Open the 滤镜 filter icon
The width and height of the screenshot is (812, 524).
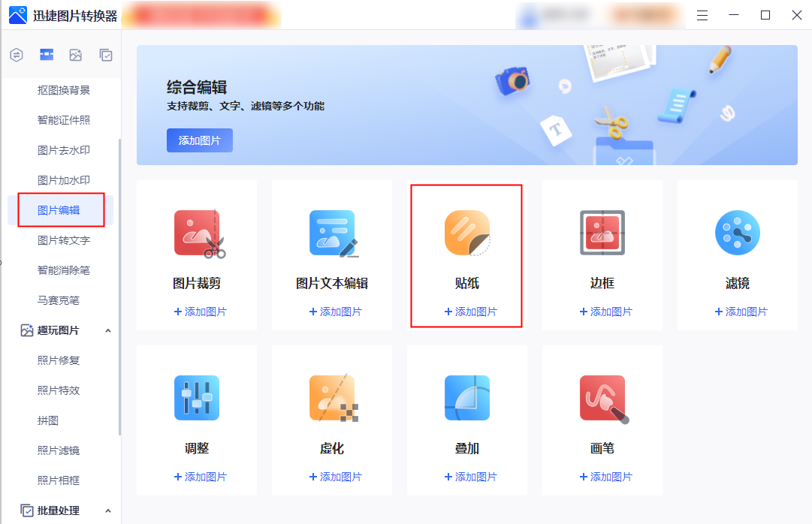(x=737, y=233)
